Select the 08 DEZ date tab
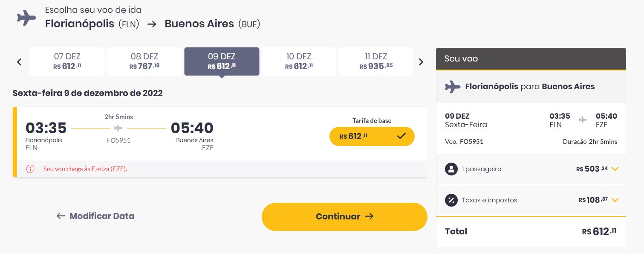This screenshot has width=644, height=254. tap(144, 61)
